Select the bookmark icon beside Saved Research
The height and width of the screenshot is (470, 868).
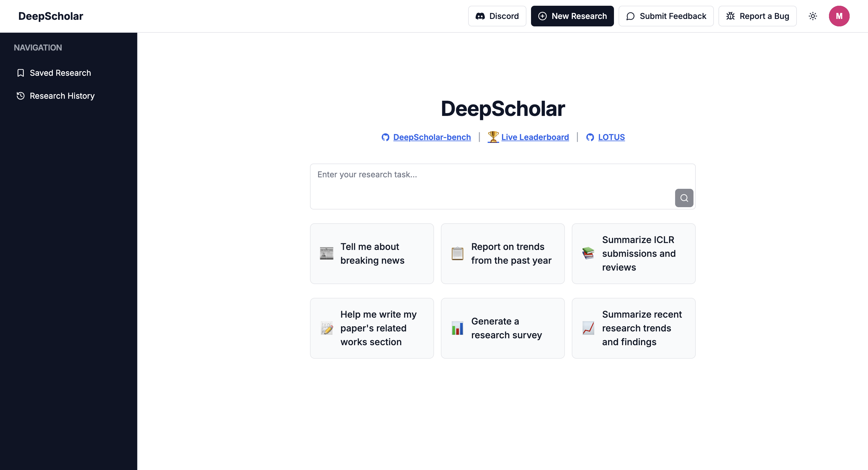[x=21, y=73]
